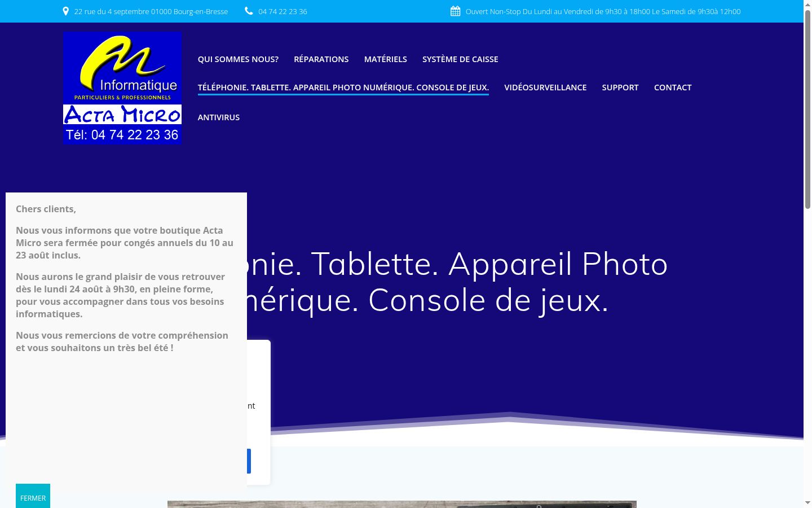Image resolution: width=812 pixels, height=508 pixels.
Task: Close the popup with Fermer button
Action: click(x=33, y=496)
